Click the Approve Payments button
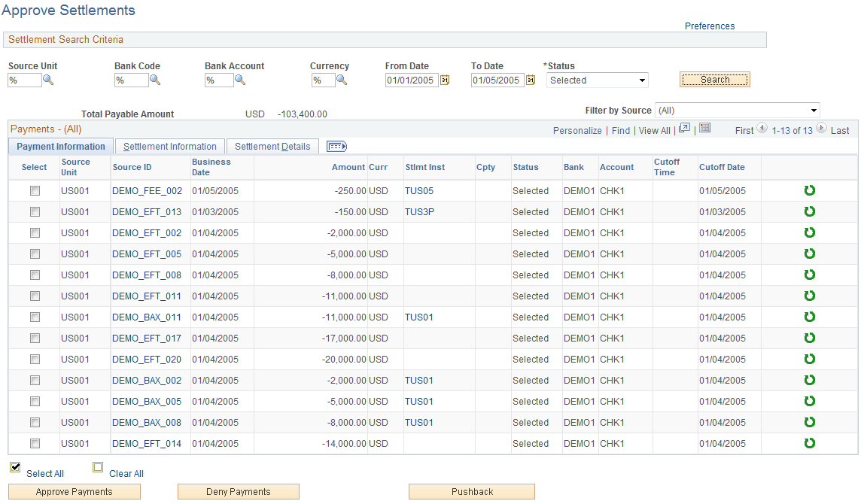This screenshot has width=864, height=504. pos(75,492)
